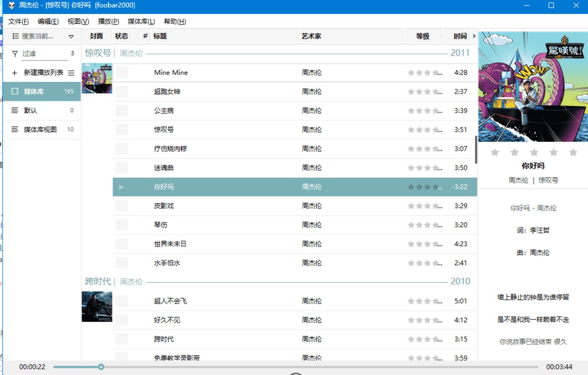This screenshot has height=375, width=588.
Task: Click the fourth rating star under album art
Action: point(554,152)
